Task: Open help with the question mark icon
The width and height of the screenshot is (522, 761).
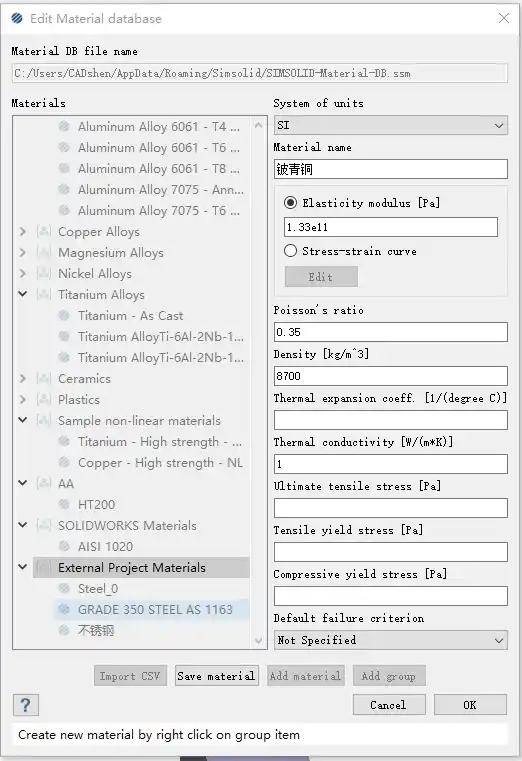Action: tap(25, 705)
